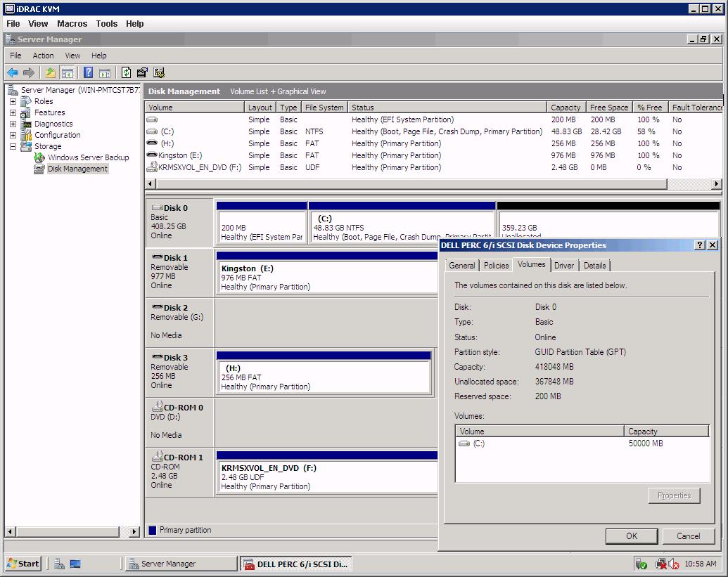Click Server Manager taskbar button
This screenshot has height=577, width=728.
point(181,564)
